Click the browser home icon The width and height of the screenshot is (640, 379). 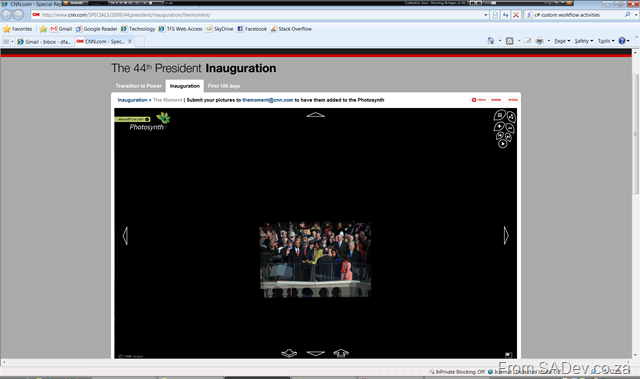(x=491, y=41)
